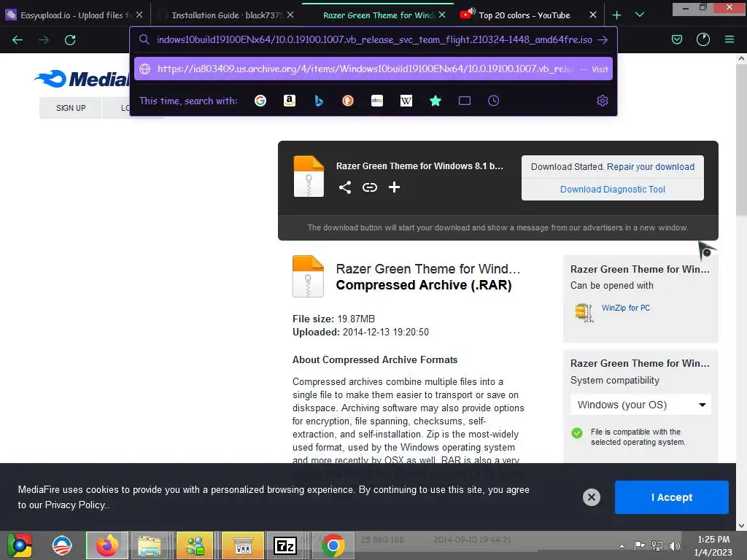Click inside the address bar text
This screenshot has width=747, height=560.
(374, 40)
